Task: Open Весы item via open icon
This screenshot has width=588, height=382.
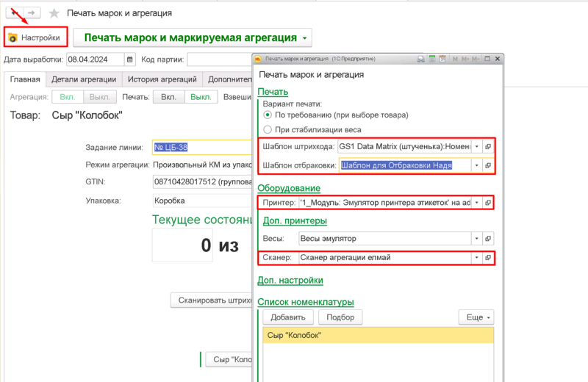Action: 488,239
